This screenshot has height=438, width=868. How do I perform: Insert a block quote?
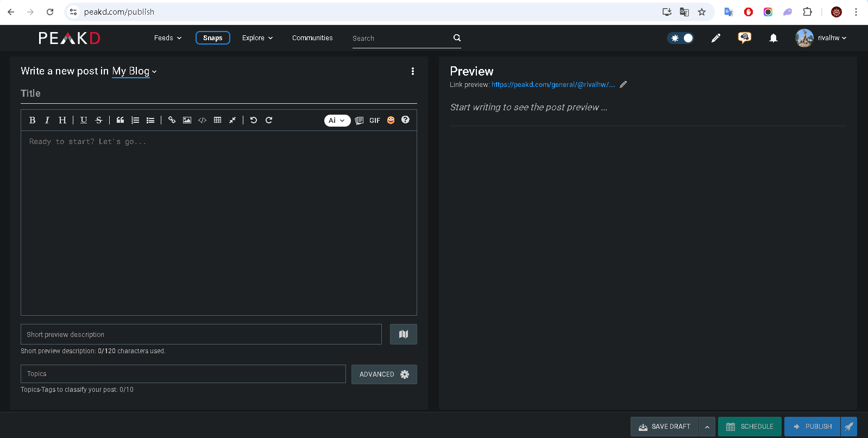point(120,120)
